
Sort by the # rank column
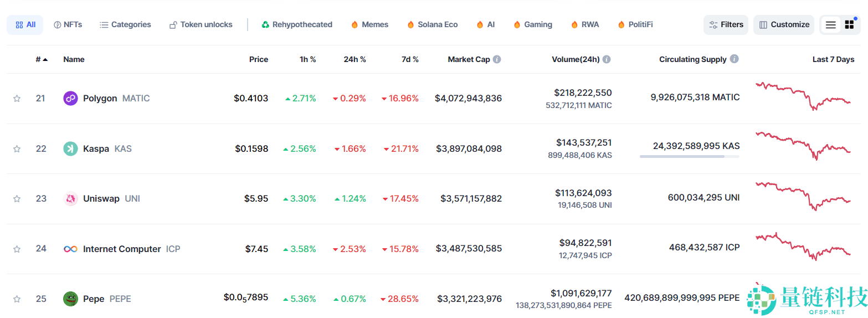click(x=41, y=59)
